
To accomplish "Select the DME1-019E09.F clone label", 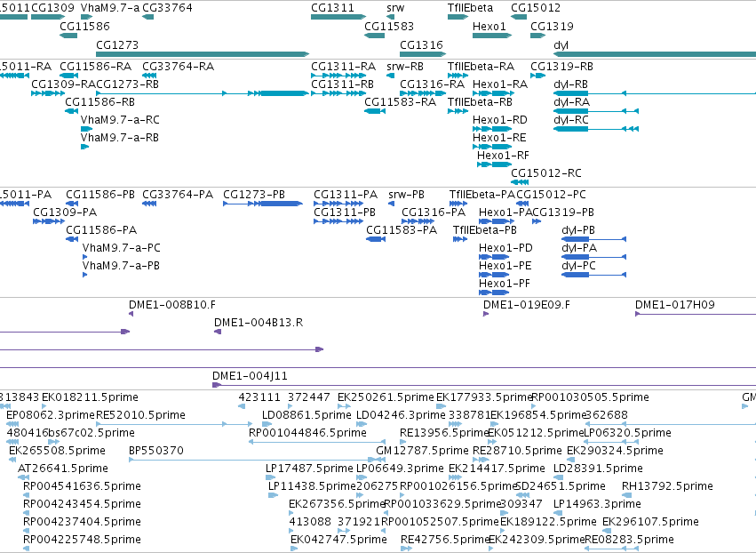I will tap(527, 304).
